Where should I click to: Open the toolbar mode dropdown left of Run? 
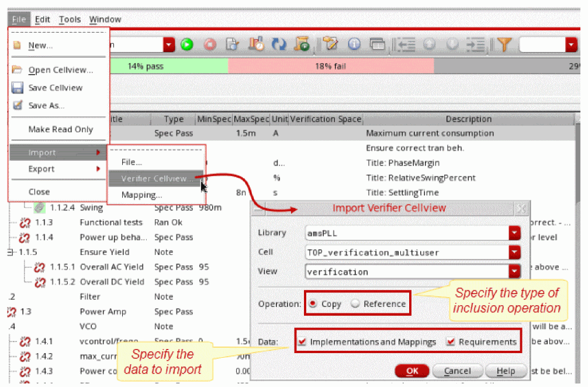click(169, 44)
